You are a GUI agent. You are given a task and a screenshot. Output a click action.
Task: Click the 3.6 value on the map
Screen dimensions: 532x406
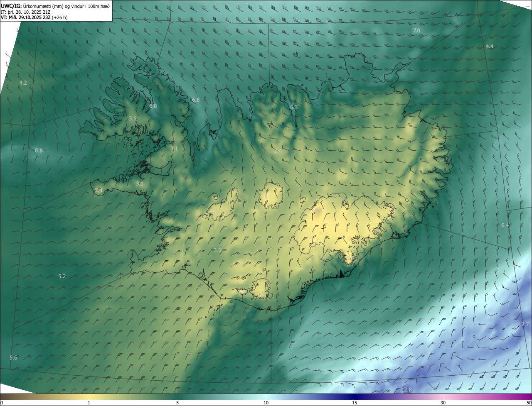(133, 119)
